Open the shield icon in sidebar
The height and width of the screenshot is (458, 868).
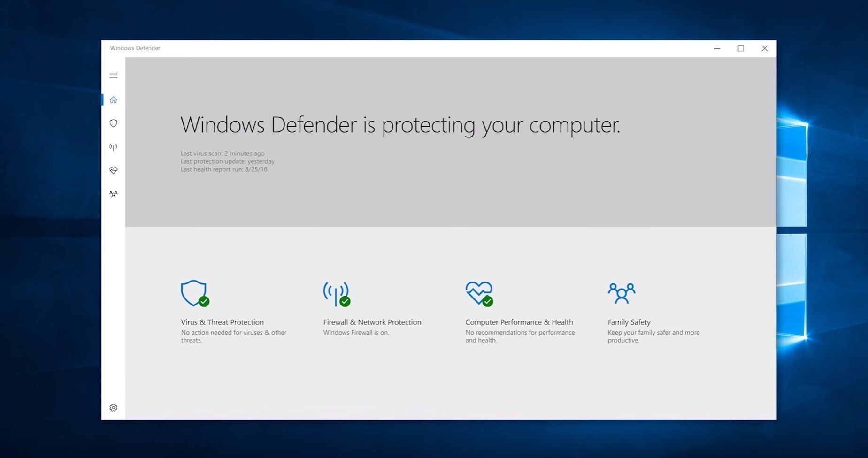[113, 123]
